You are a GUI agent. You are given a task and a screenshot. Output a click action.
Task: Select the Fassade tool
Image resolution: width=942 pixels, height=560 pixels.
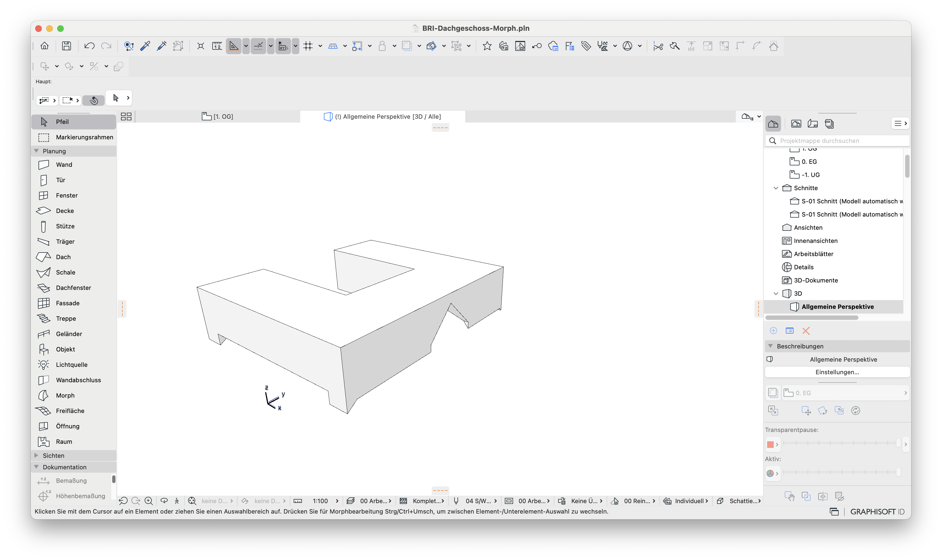coord(74,303)
